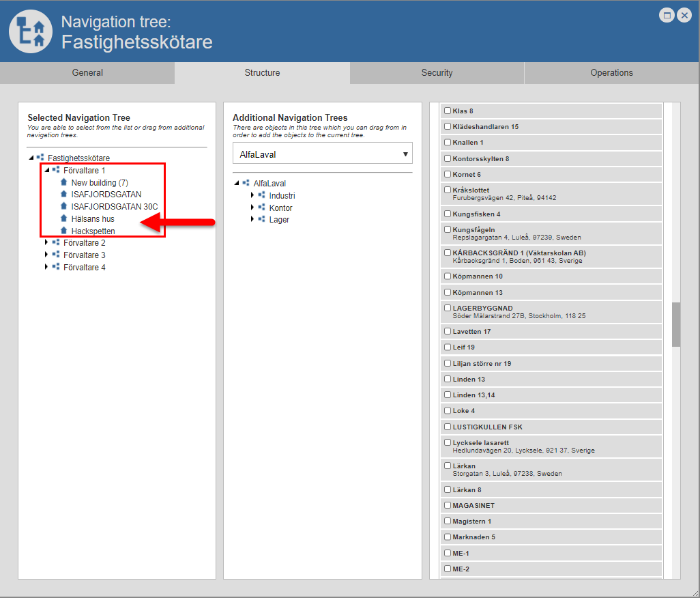Switch to the Structure tab
This screenshot has width=700, height=598.
click(x=262, y=73)
